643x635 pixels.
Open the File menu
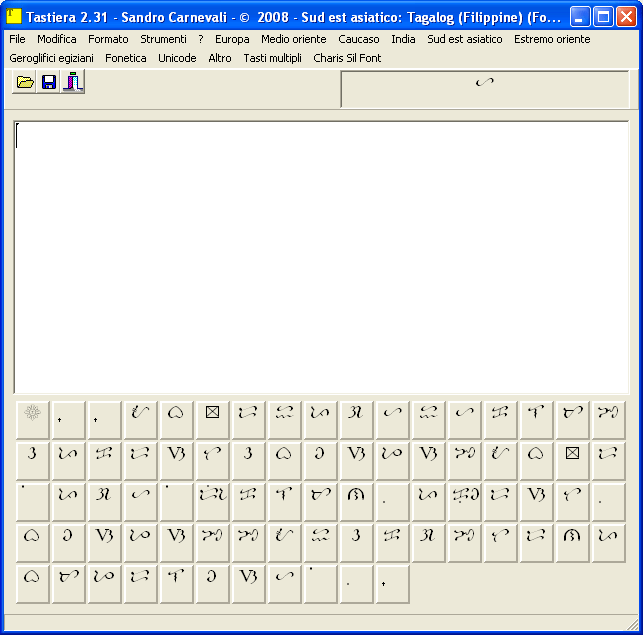(x=17, y=39)
